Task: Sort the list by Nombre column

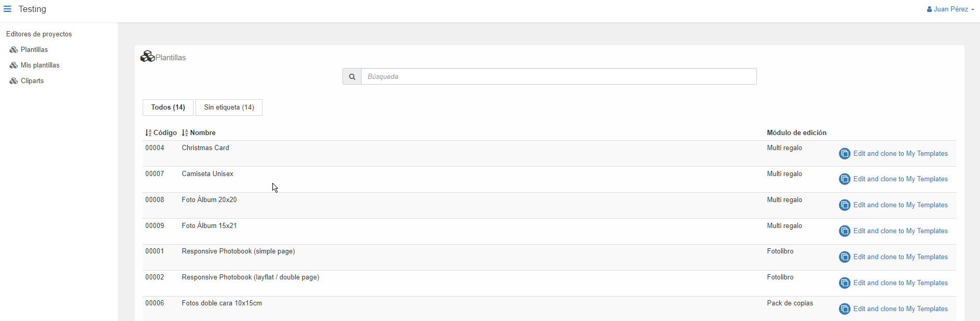Action: click(x=199, y=133)
